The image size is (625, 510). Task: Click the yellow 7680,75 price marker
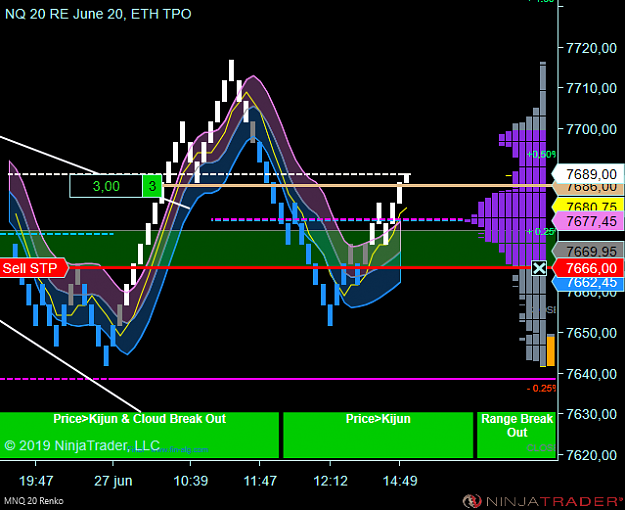pyautogui.click(x=588, y=206)
